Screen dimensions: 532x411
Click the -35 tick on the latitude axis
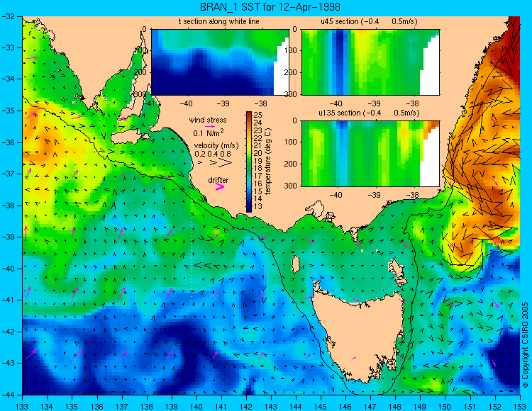pyautogui.click(x=8, y=111)
